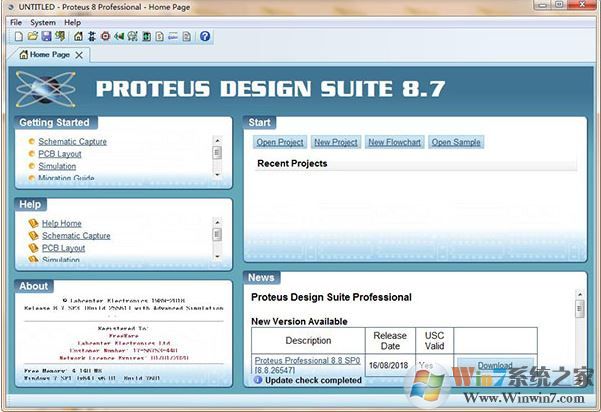Click the Download button in News
Screen dimensions: 601x412
click(494, 366)
